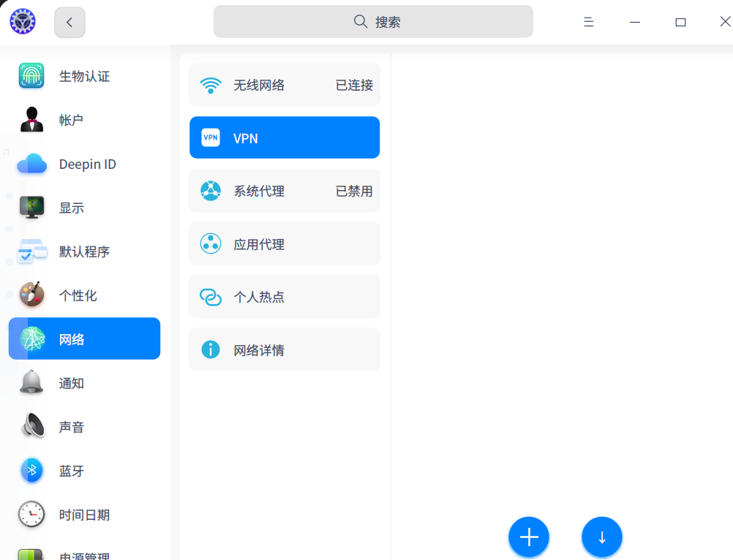Click the 系统代理 proxy icon
Screen dimensions: 733x560
click(x=211, y=191)
